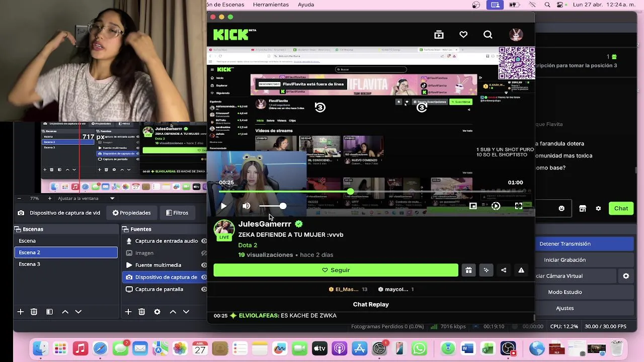Open playback speed control icon in player
The image size is (644, 362).
tap(496, 206)
